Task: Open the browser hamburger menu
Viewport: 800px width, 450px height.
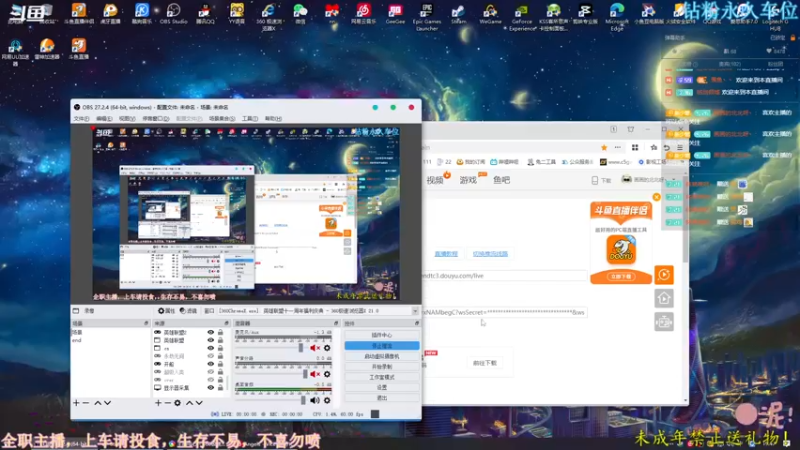Action: tap(680, 147)
